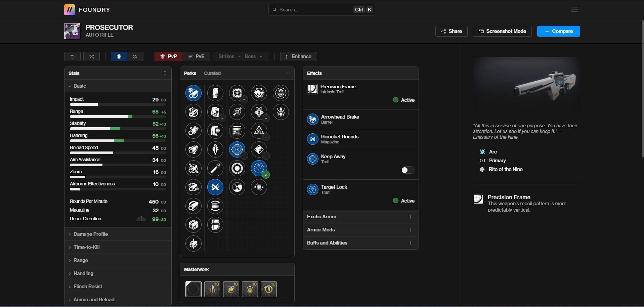Select the triangle perk in fourth column

259,131
